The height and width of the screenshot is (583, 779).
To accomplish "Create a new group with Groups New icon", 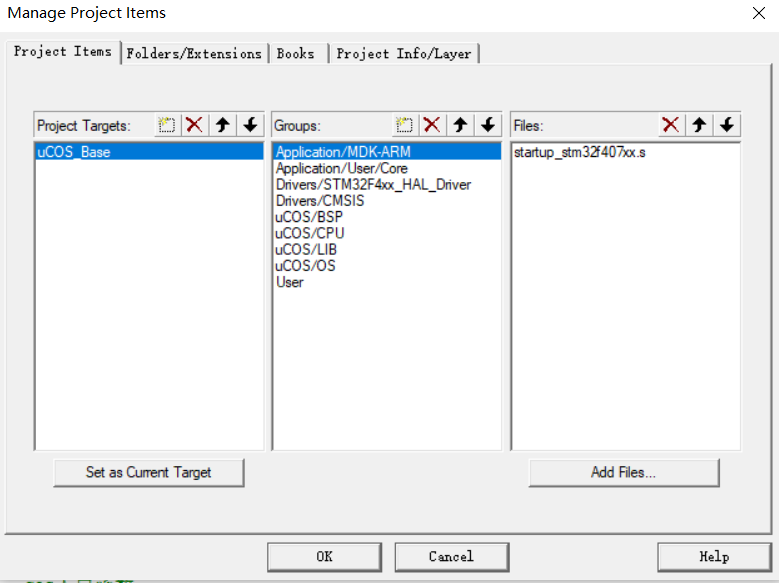I will pyautogui.click(x=404, y=125).
